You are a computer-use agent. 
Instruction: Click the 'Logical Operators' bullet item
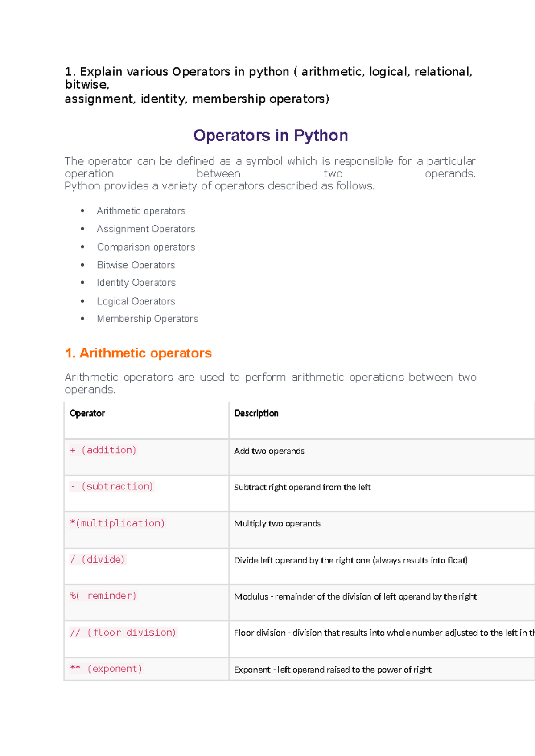tap(136, 301)
